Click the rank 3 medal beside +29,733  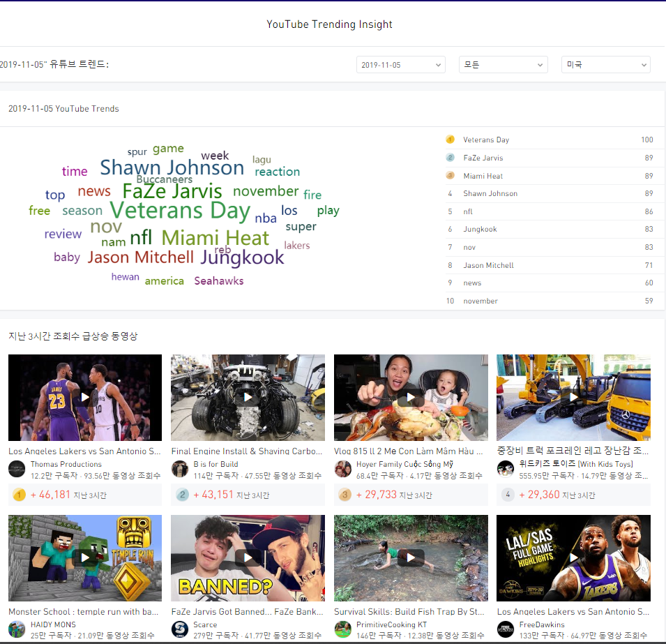click(345, 495)
